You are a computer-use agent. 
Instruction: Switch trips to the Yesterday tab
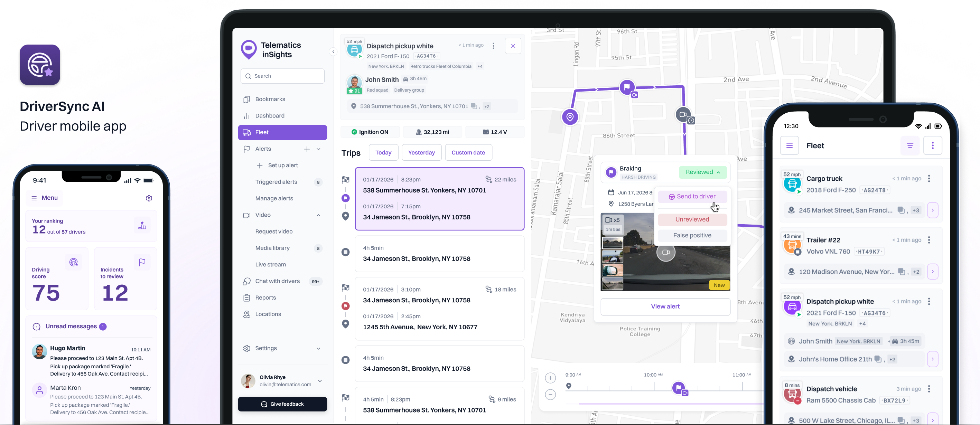(421, 152)
